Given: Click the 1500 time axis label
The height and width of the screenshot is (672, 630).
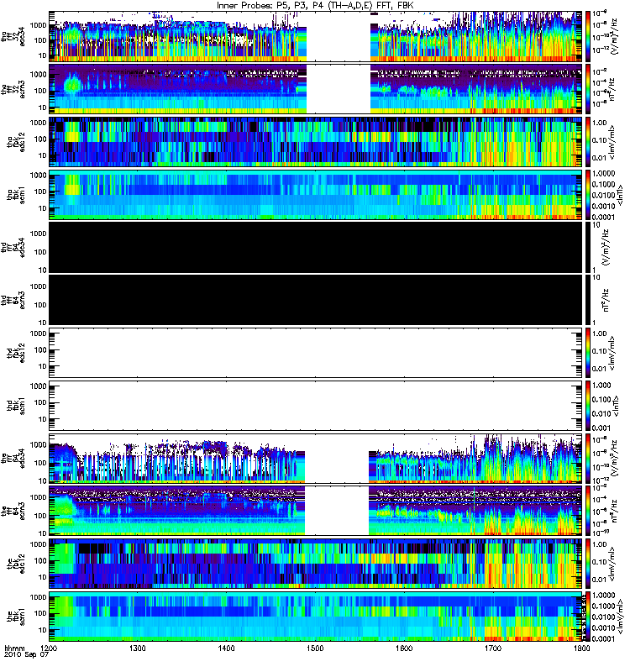Looking at the screenshot, I should pos(314,648).
